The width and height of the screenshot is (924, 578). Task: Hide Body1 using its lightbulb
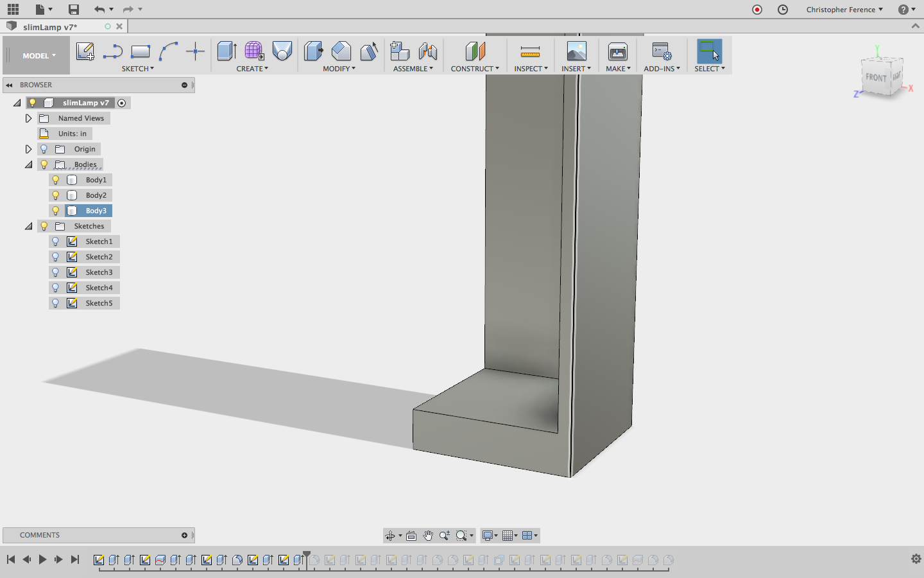(56, 180)
